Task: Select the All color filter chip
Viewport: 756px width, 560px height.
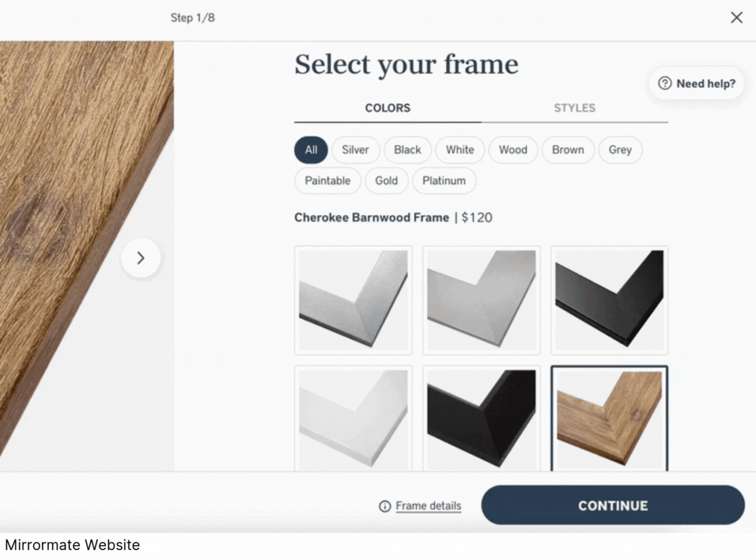Action: [x=311, y=150]
